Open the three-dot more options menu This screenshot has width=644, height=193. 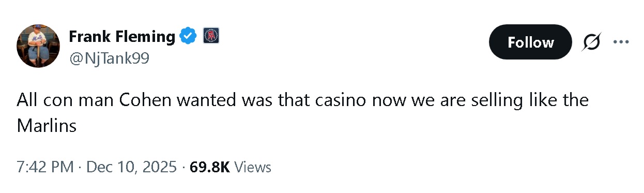[x=621, y=42]
